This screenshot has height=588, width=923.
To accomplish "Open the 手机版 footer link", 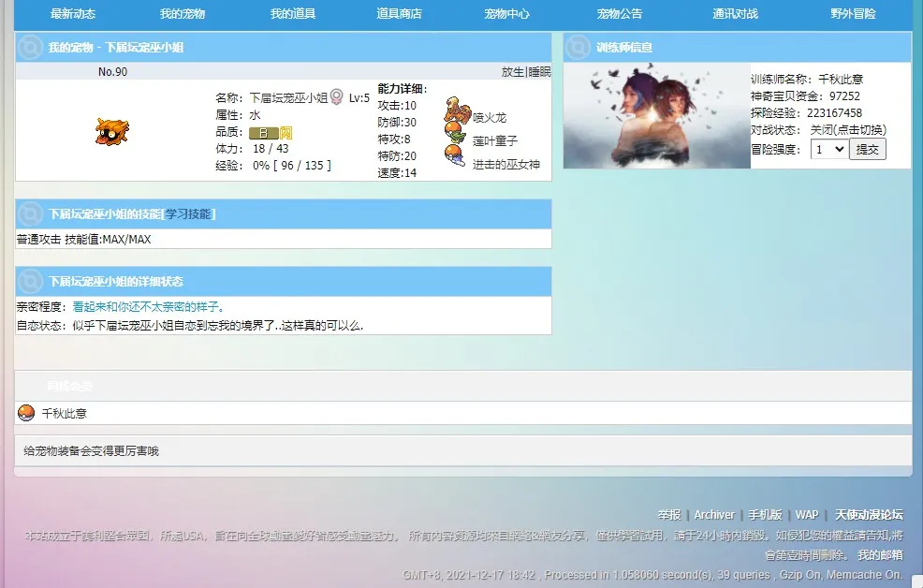I will [x=765, y=515].
